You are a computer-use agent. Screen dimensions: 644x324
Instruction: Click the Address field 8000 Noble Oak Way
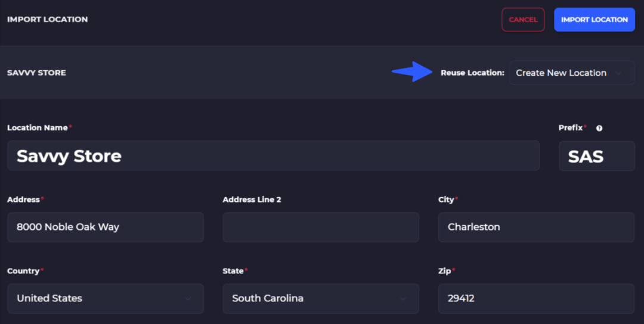coord(106,227)
